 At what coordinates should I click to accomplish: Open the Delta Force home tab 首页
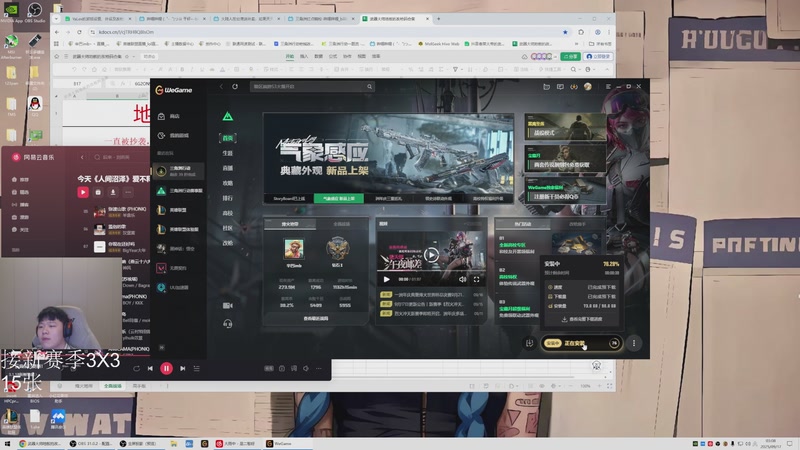(x=228, y=138)
